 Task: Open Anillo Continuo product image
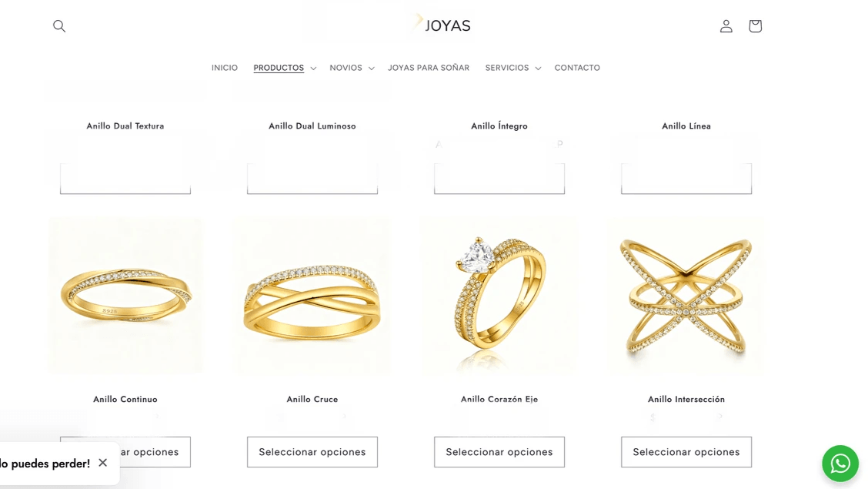[125, 296]
